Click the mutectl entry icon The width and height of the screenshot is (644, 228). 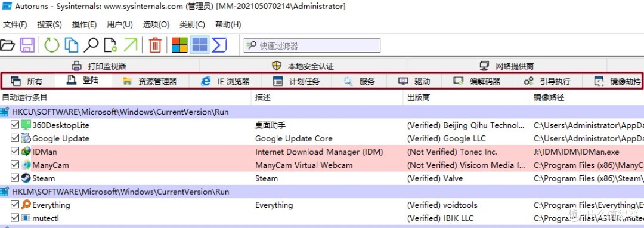(26, 218)
